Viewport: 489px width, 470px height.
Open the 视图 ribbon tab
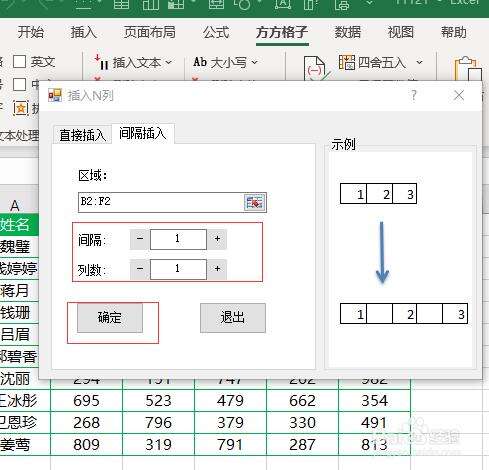pos(401,32)
